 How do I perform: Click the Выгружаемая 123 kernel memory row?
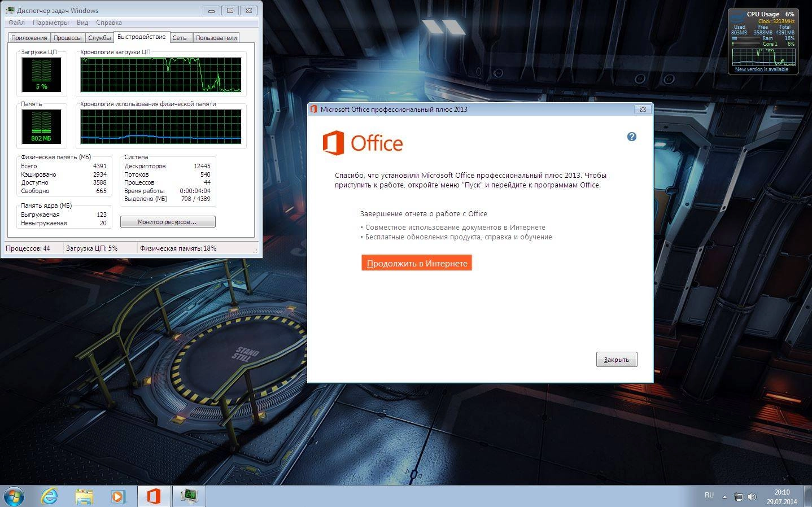64,215
